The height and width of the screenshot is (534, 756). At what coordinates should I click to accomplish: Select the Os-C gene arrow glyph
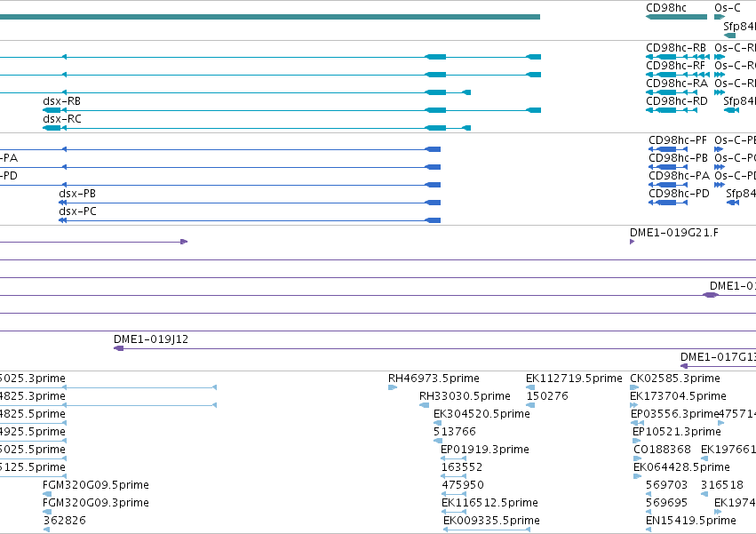click(720, 17)
